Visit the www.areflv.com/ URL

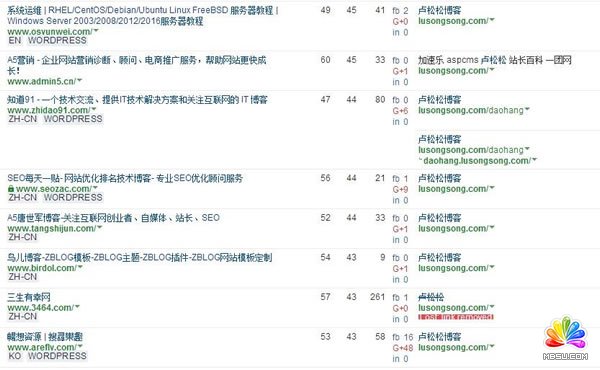tap(42, 347)
